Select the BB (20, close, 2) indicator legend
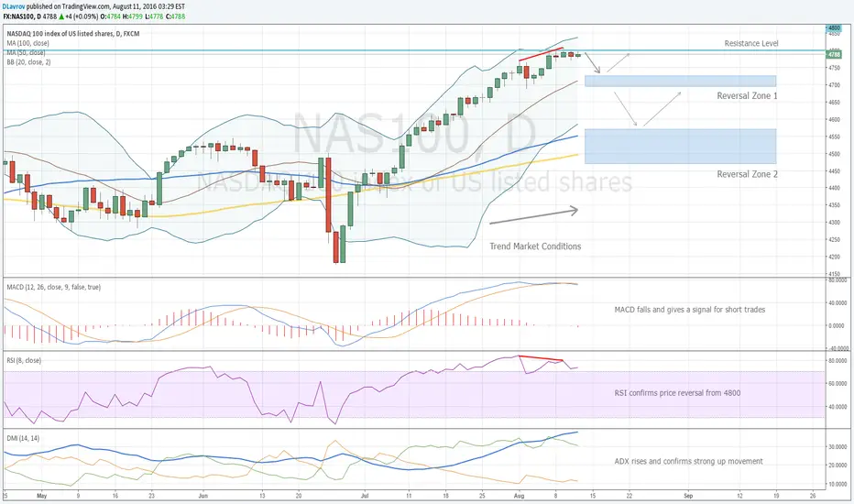Image resolution: width=854 pixels, height=504 pixels. coord(29,62)
